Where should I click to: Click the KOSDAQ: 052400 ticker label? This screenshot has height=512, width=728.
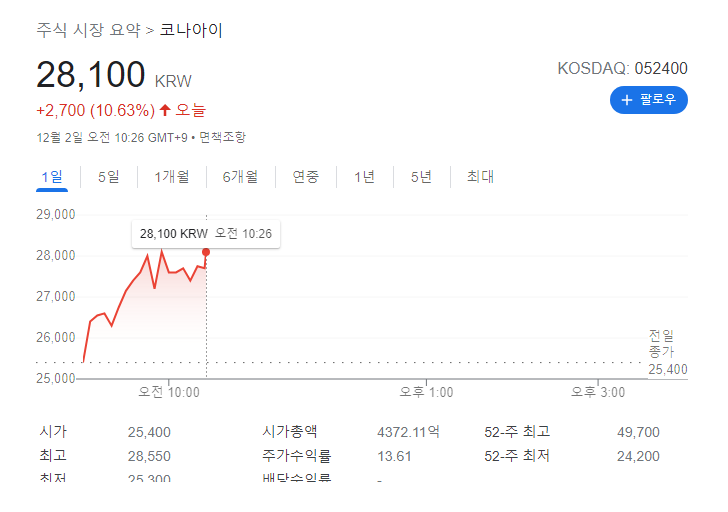point(622,68)
